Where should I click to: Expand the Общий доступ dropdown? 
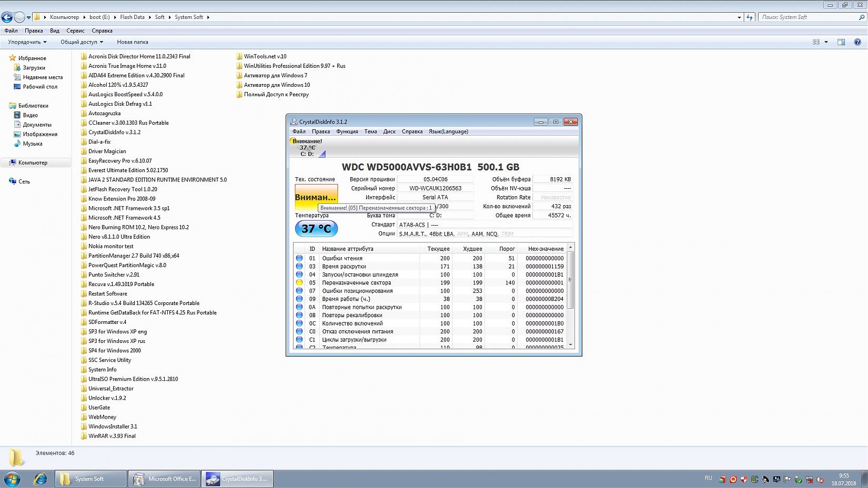coord(82,42)
